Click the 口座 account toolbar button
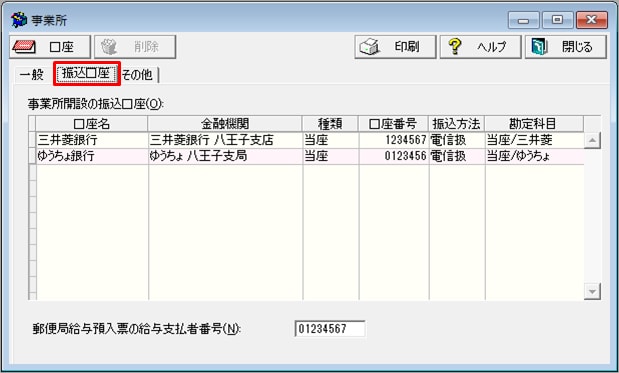This screenshot has height=373, width=619. [x=50, y=47]
